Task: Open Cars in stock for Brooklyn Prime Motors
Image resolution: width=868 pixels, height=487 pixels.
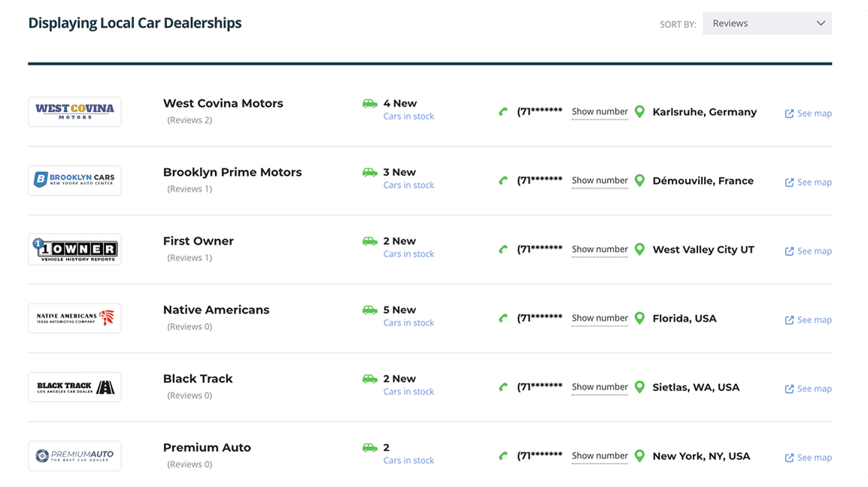Action: click(x=408, y=185)
